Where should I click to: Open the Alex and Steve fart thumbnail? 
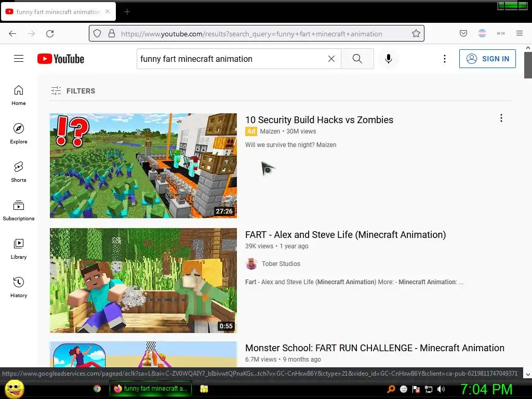tap(143, 280)
